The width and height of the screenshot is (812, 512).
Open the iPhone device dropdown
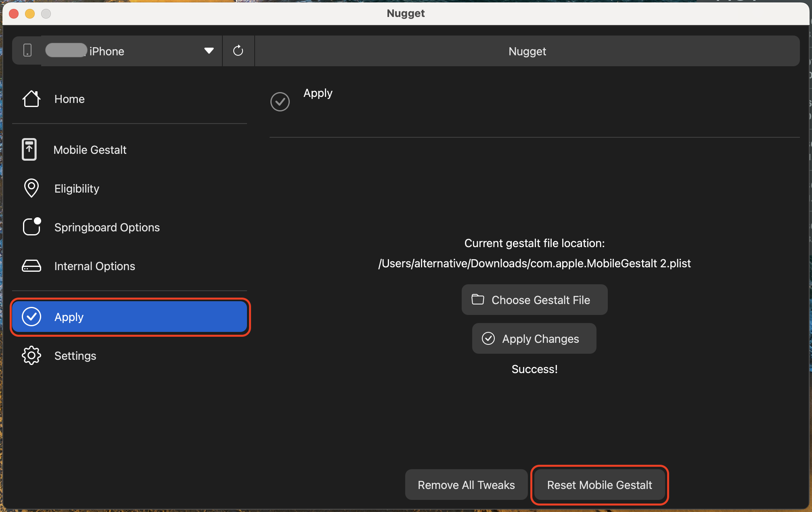pyautogui.click(x=131, y=51)
